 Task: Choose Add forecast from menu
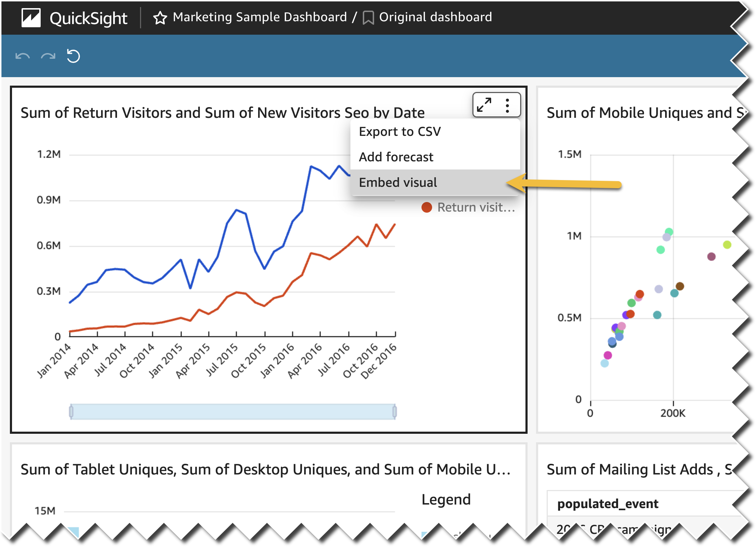(x=396, y=157)
